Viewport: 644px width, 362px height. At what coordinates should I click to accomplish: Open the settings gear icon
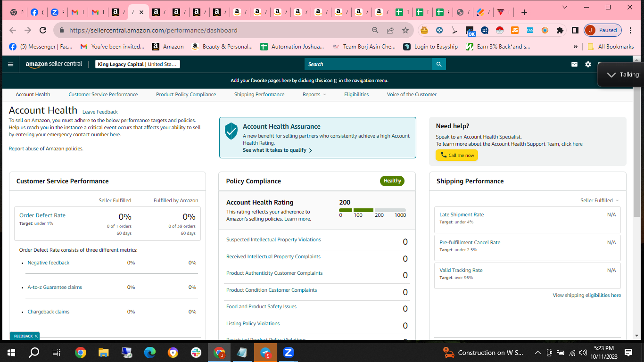pyautogui.click(x=588, y=64)
